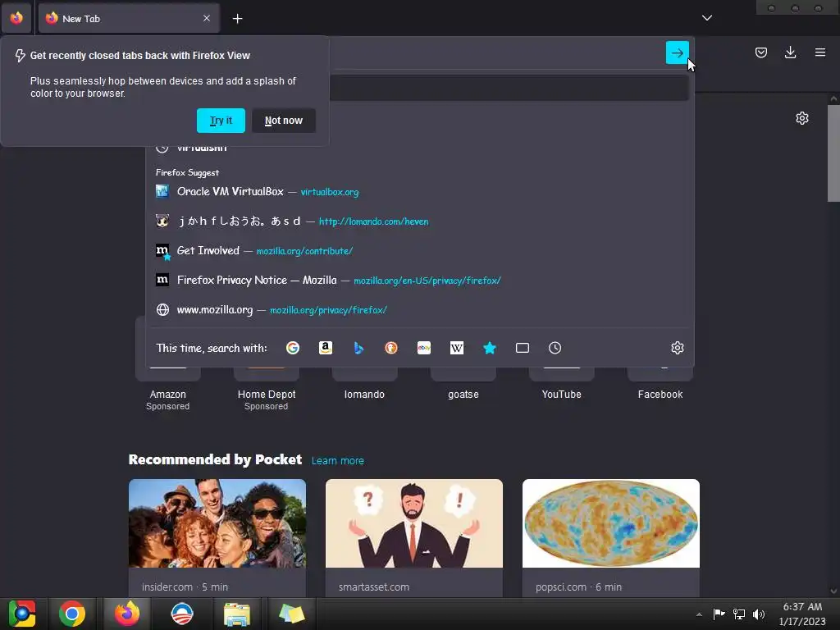The image size is (840, 630).
Task: Select Firefox Privacy Notice suggestion
Action: point(420,281)
